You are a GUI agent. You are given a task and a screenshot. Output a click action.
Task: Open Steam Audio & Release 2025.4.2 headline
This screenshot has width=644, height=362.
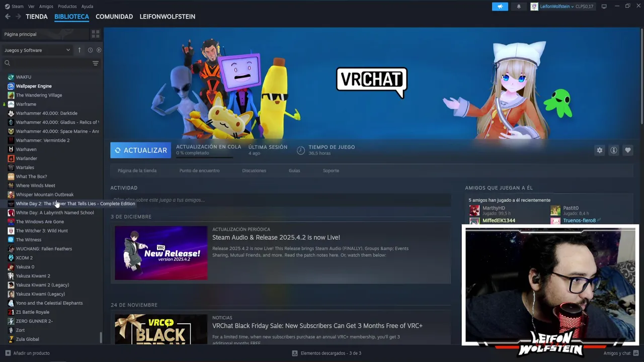276,237
